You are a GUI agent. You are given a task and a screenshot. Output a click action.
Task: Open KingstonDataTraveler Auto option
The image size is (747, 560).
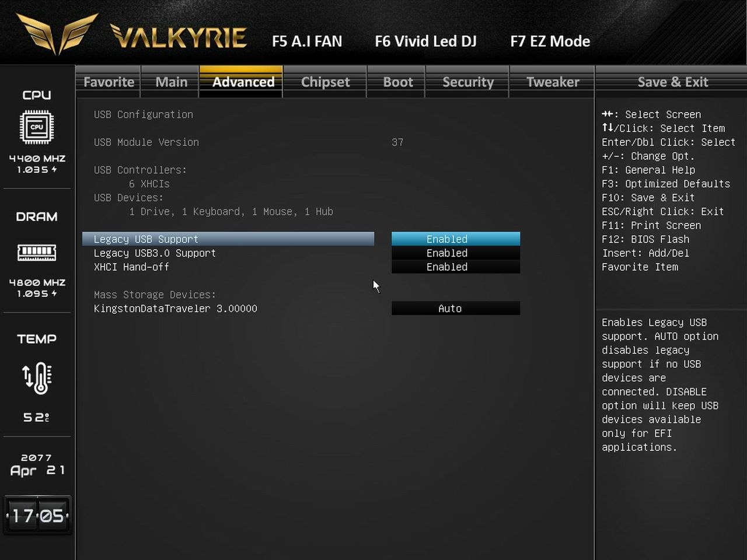(456, 309)
